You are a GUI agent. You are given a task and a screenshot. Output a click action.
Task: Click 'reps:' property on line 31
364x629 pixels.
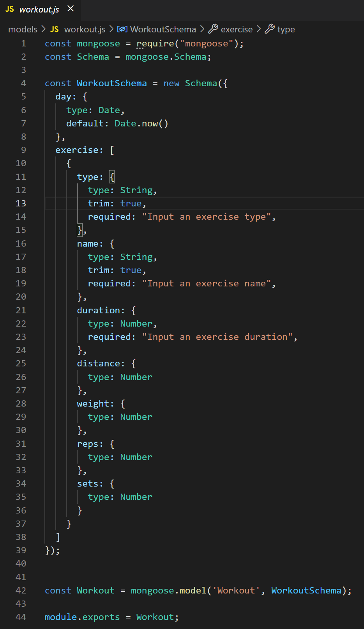(90, 444)
